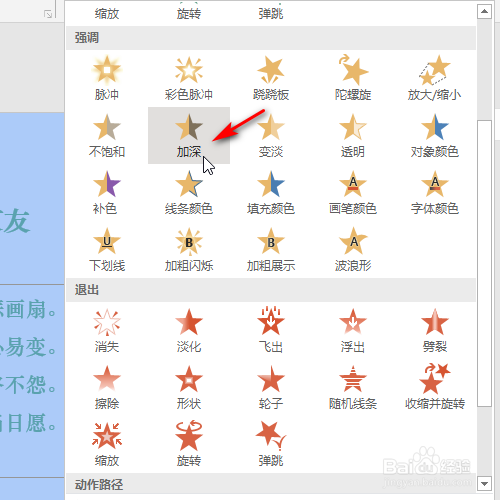Apply the 加粗闪烁 bold flash effect
Viewport: 500px width, 500px height.
coord(189,250)
